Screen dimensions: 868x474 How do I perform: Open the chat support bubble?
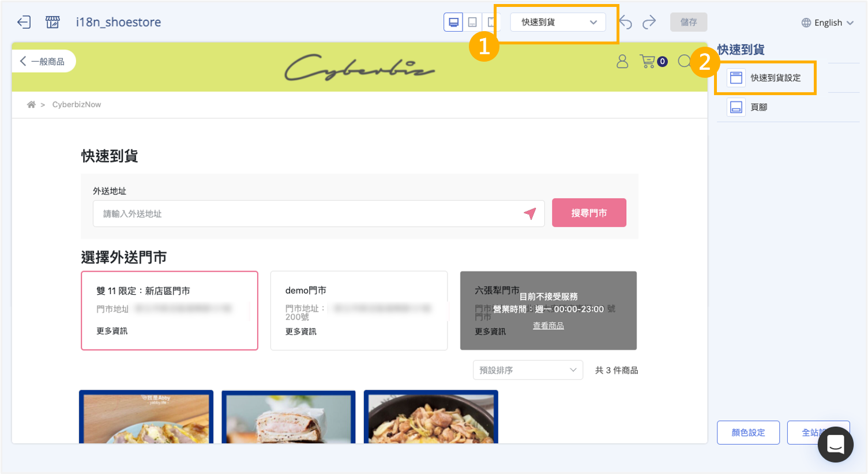[x=835, y=444]
